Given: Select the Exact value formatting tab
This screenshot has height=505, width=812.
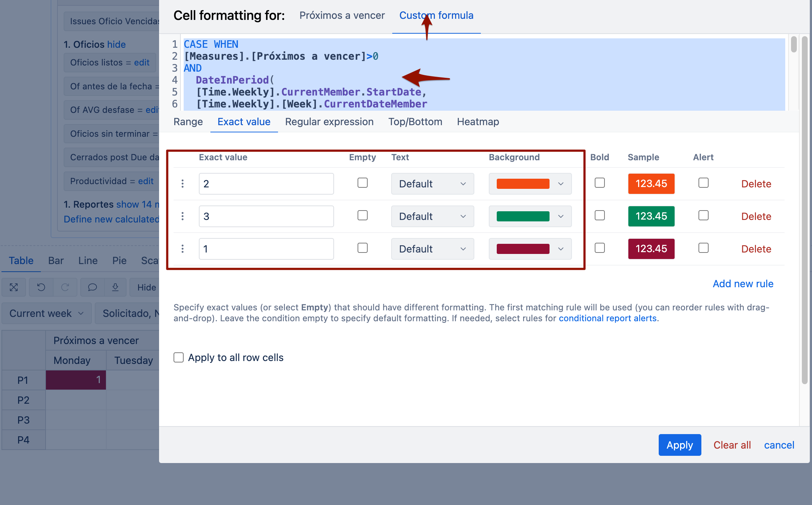Looking at the screenshot, I should [x=244, y=122].
